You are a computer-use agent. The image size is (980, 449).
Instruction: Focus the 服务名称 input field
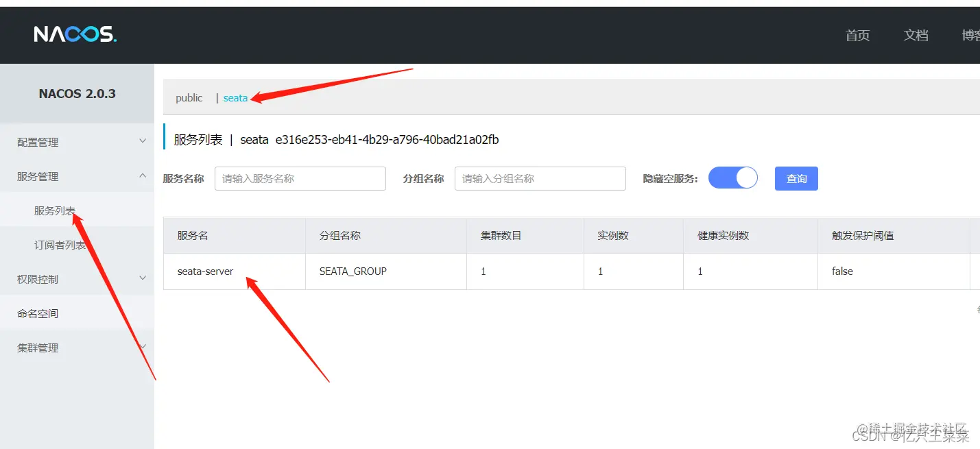[300, 178]
